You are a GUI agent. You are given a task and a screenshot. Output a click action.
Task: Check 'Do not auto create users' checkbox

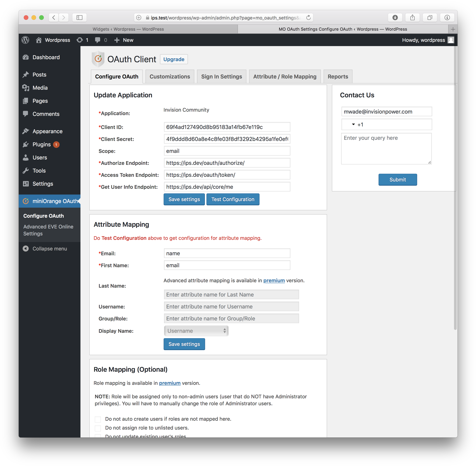click(x=98, y=419)
